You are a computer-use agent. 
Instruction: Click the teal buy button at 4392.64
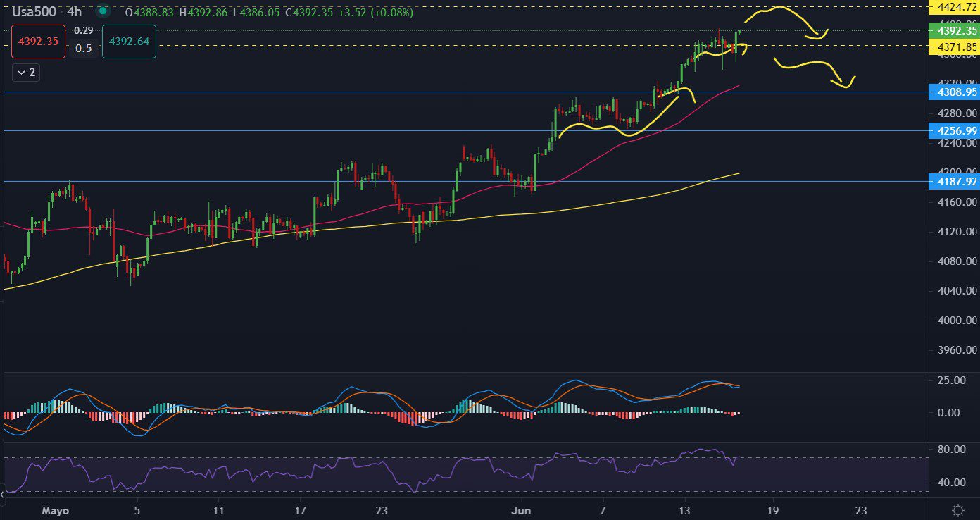click(x=129, y=42)
